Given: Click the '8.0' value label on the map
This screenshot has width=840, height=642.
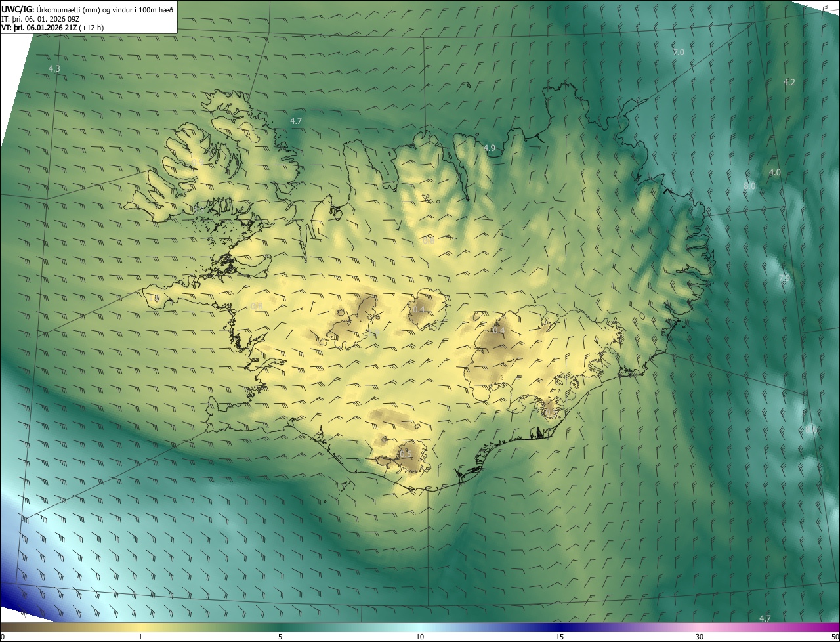Looking at the screenshot, I should coord(749,186).
